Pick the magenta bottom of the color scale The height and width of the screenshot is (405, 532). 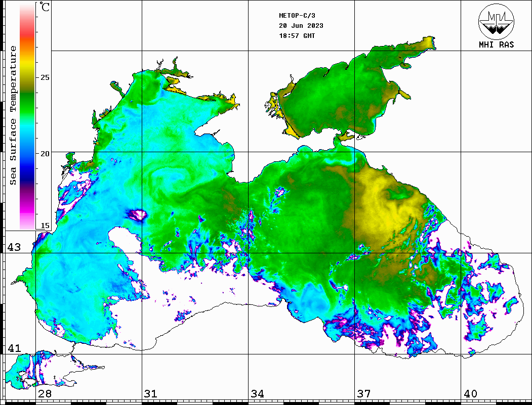pos(27,212)
